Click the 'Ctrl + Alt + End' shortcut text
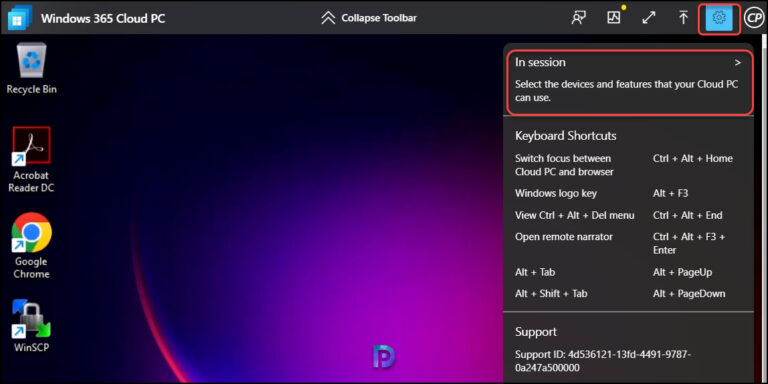Screen dimensions: 768x384 [x=688, y=216]
